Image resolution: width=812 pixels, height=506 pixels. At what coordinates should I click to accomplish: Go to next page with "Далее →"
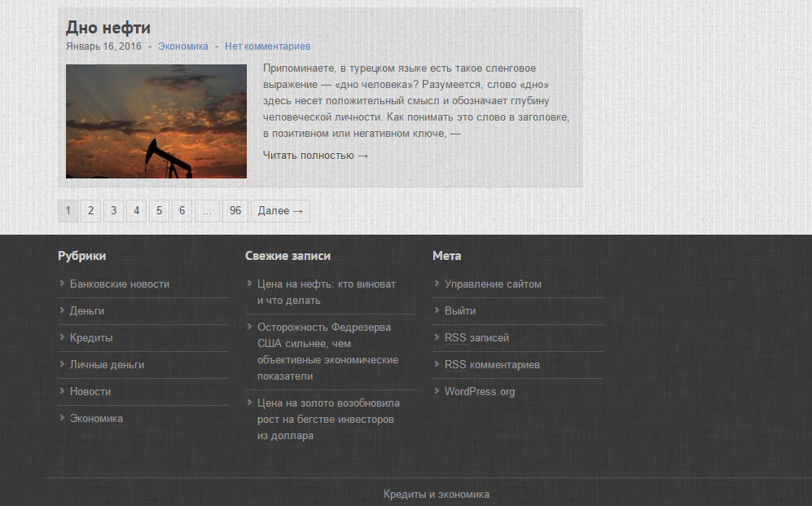pos(280,211)
